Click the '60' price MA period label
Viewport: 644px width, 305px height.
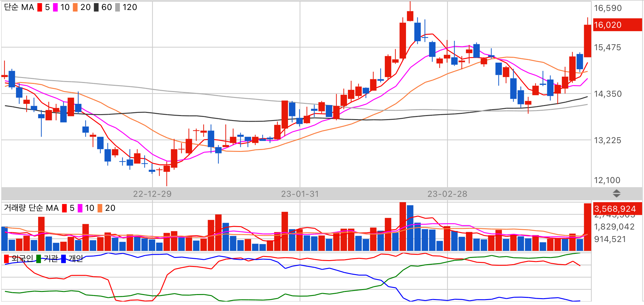107,7
